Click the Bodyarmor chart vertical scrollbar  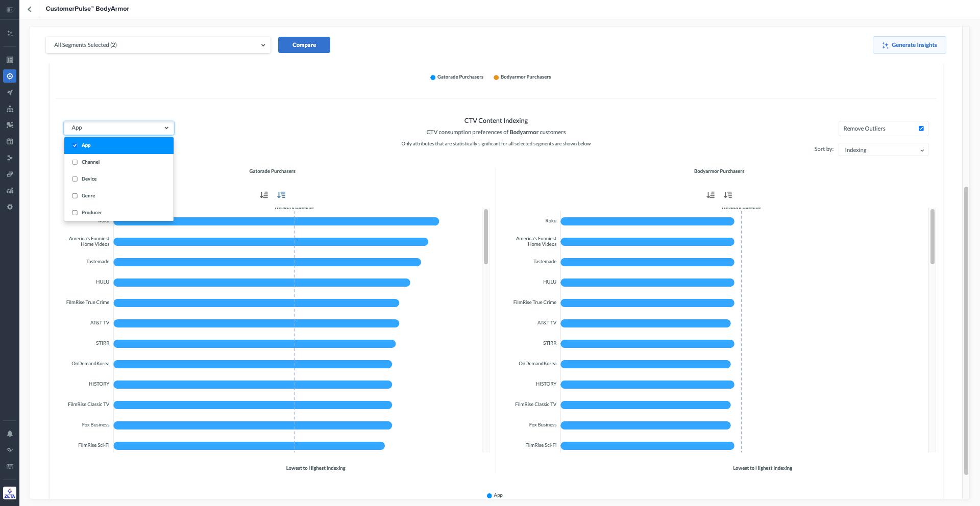click(933, 237)
